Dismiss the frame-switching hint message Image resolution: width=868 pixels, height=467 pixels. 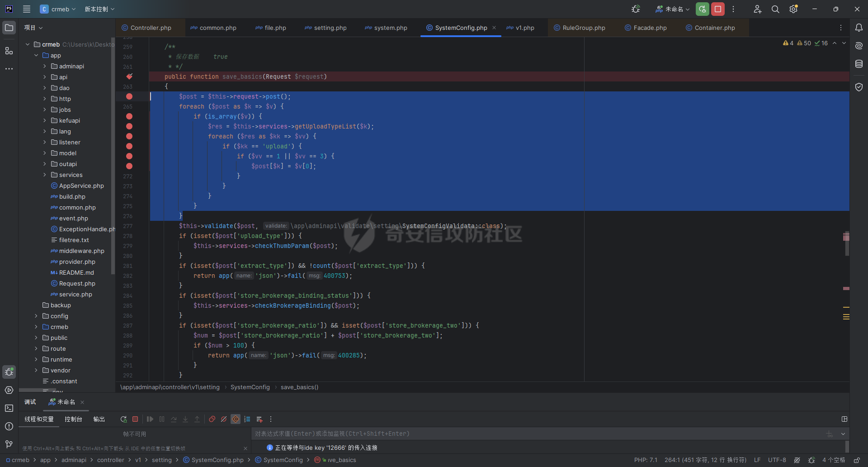pos(245,448)
